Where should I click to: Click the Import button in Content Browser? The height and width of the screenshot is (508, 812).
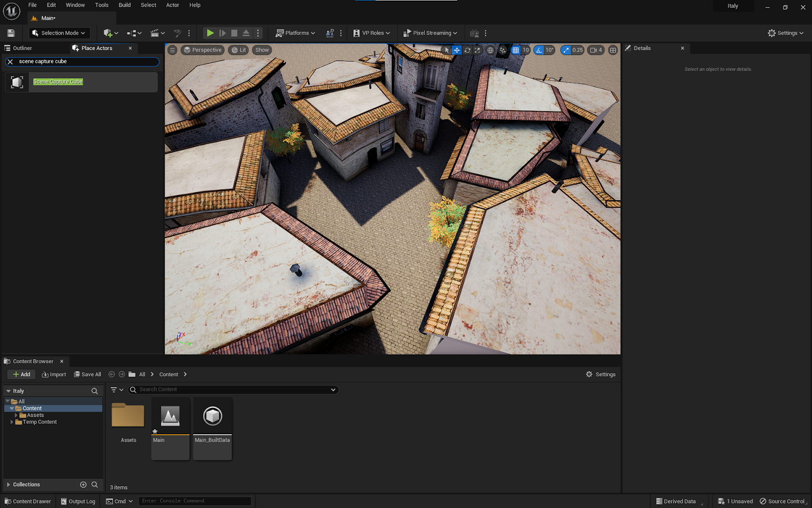coord(54,374)
